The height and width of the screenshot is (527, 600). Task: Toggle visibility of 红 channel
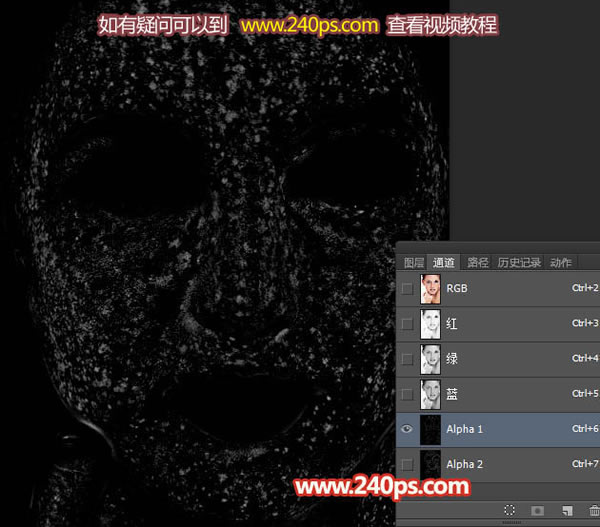click(406, 324)
